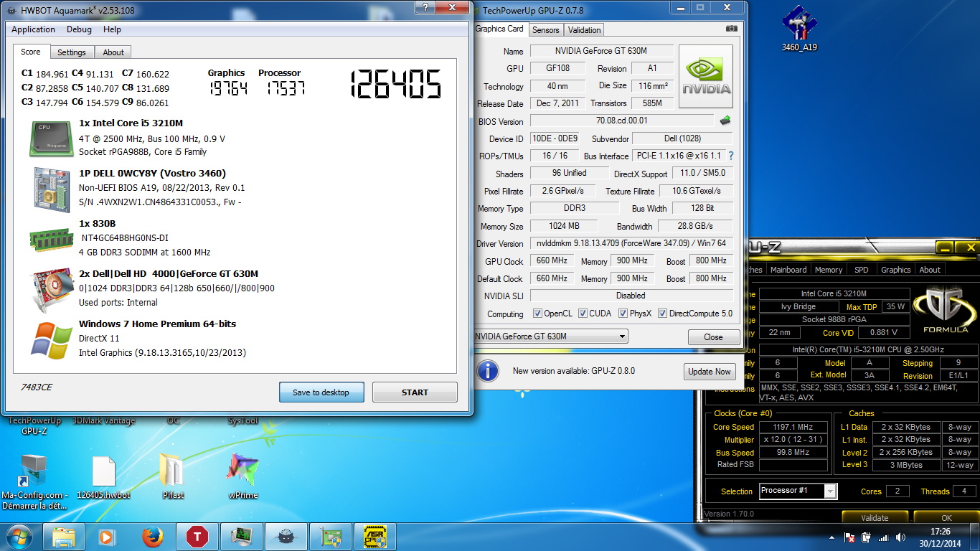
Task: Click the Driver Version field in GPU-Z
Action: [x=631, y=243]
